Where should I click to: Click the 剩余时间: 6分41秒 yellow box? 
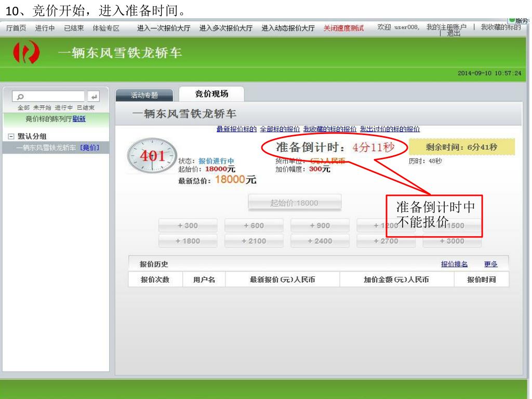(461, 147)
